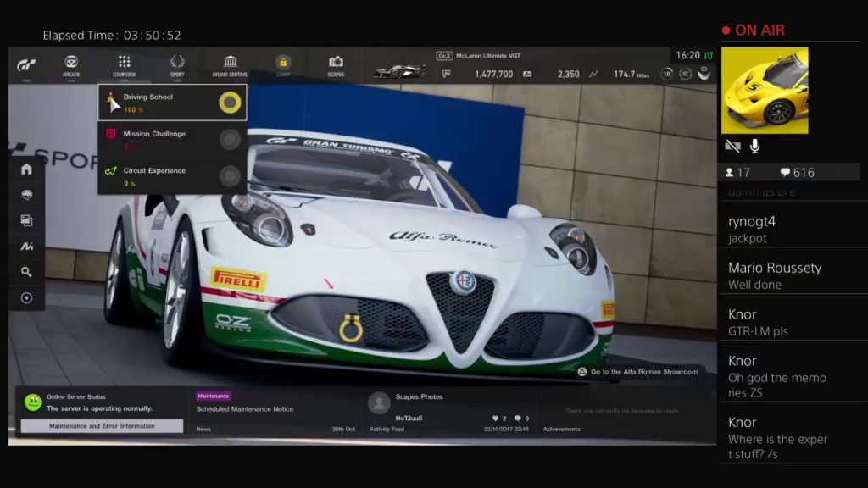Go to the Alfa Romeo Showroom
The height and width of the screenshot is (488, 868).
coord(637,372)
